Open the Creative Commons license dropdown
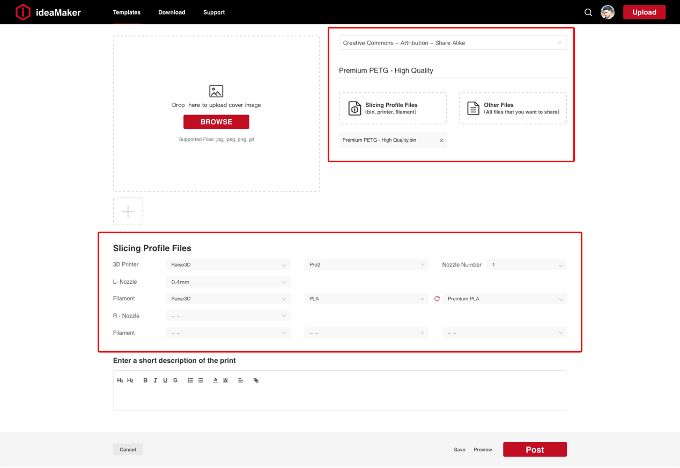 452,43
